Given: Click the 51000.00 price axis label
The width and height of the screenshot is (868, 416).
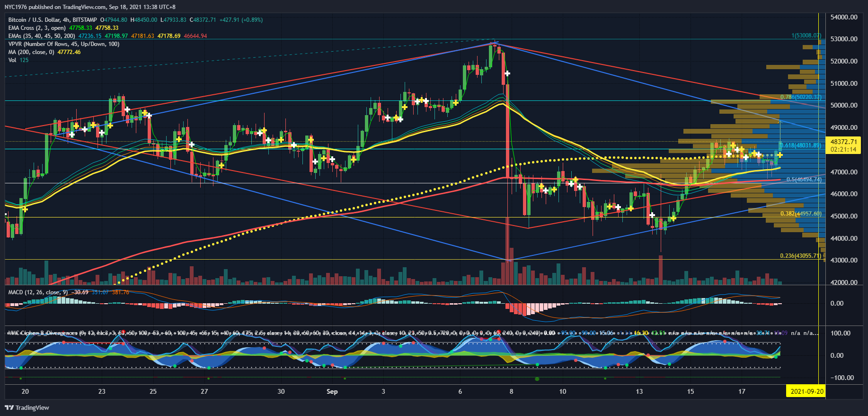Looking at the screenshot, I should [x=844, y=83].
